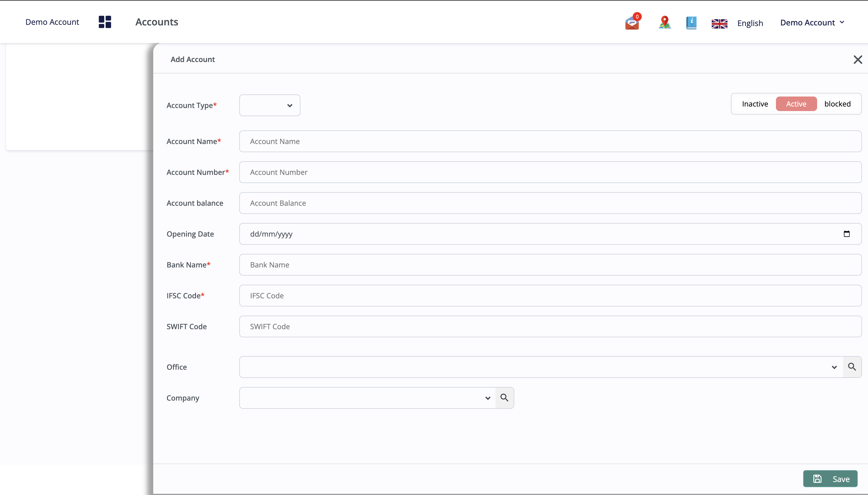Click the grid/apps menu icon
Image resolution: width=868 pixels, height=495 pixels.
point(105,21)
